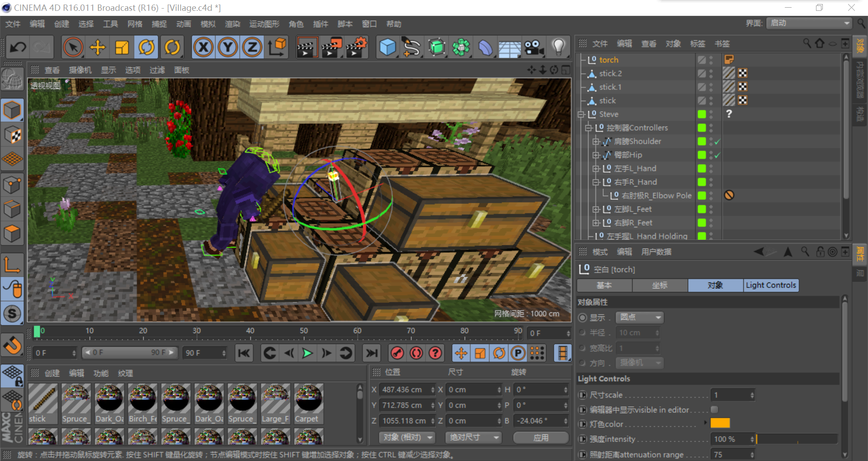Open the 界面 layout dropdown
Viewport: 868px width, 461px height.
click(x=809, y=23)
